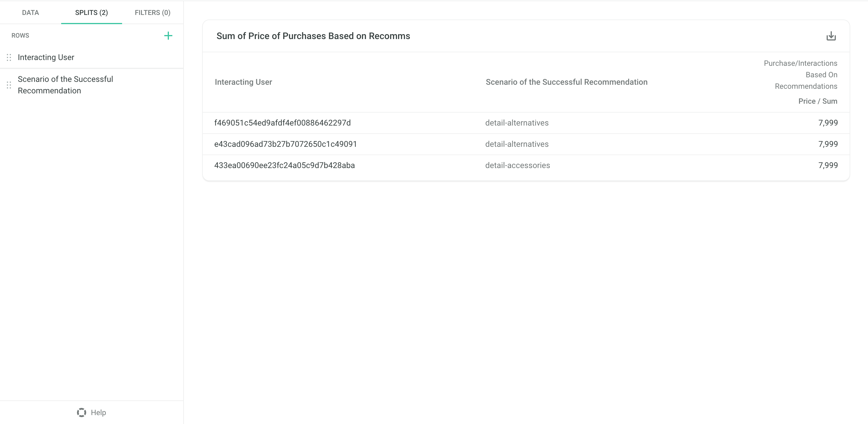868x424 pixels.
Task: Click the Purchase/Interactions Based On Recommendations header
Action: tap(801, 75)
